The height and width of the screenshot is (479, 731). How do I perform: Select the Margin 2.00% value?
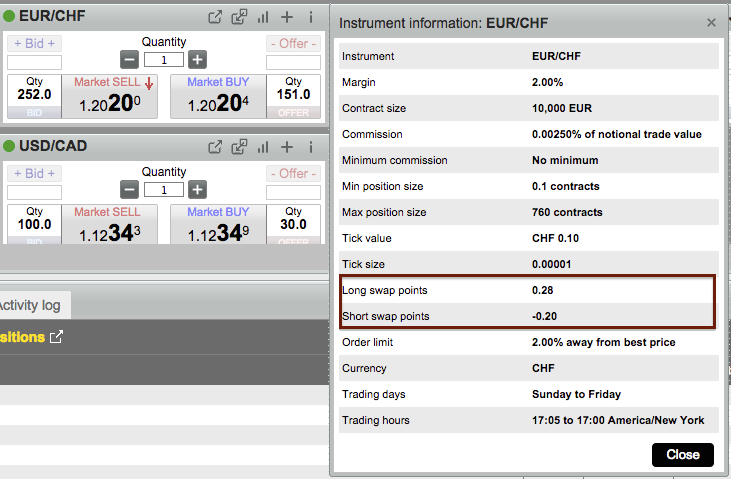547,82
